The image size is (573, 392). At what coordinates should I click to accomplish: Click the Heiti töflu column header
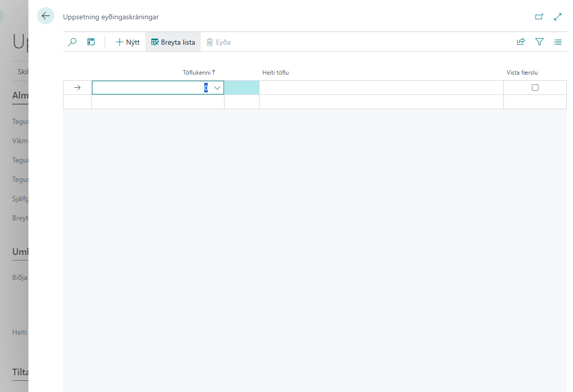pyautogui.click(x=275, y=73)
